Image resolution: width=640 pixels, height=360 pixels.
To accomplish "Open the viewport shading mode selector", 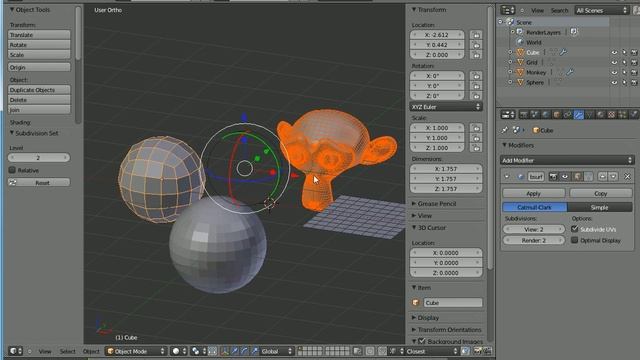I will 179,351.
